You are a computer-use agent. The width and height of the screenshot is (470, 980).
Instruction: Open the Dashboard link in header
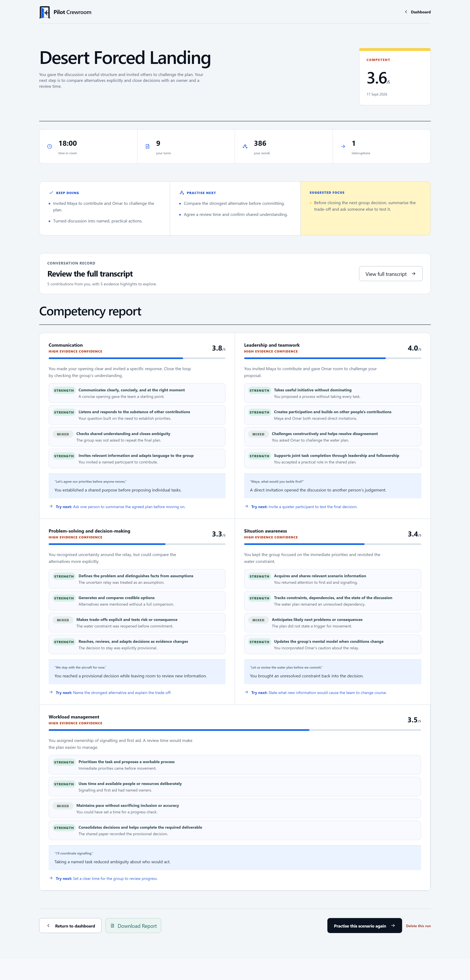(x=417, y=12)
